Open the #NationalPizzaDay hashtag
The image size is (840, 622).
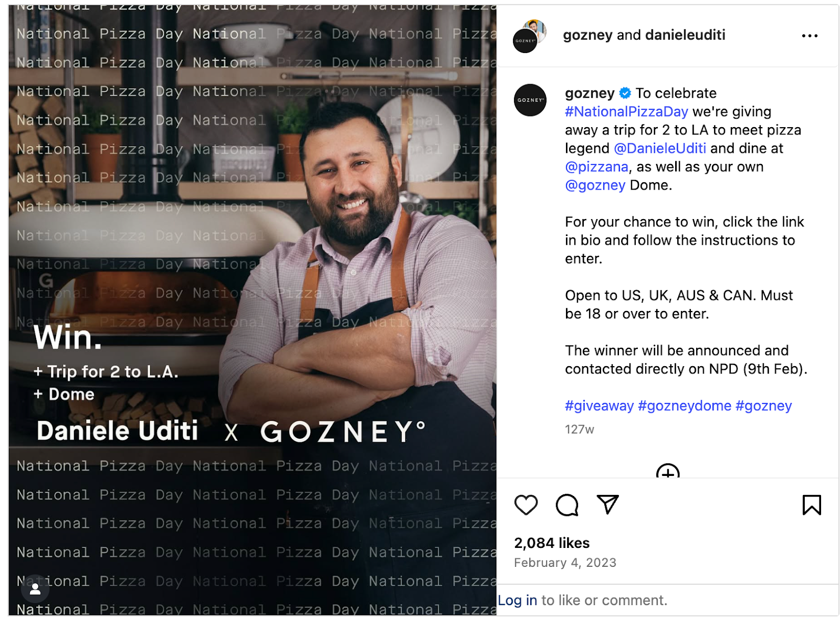(x=626, y=111)
